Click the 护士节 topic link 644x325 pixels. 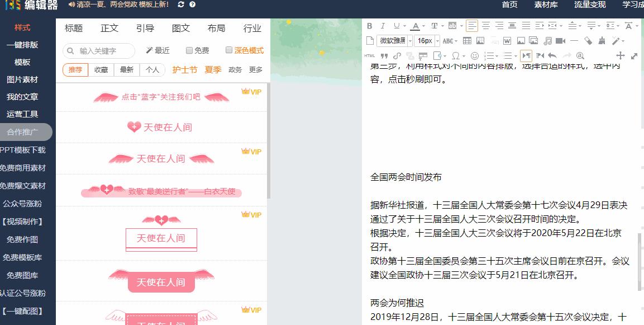tap(185, 69)
